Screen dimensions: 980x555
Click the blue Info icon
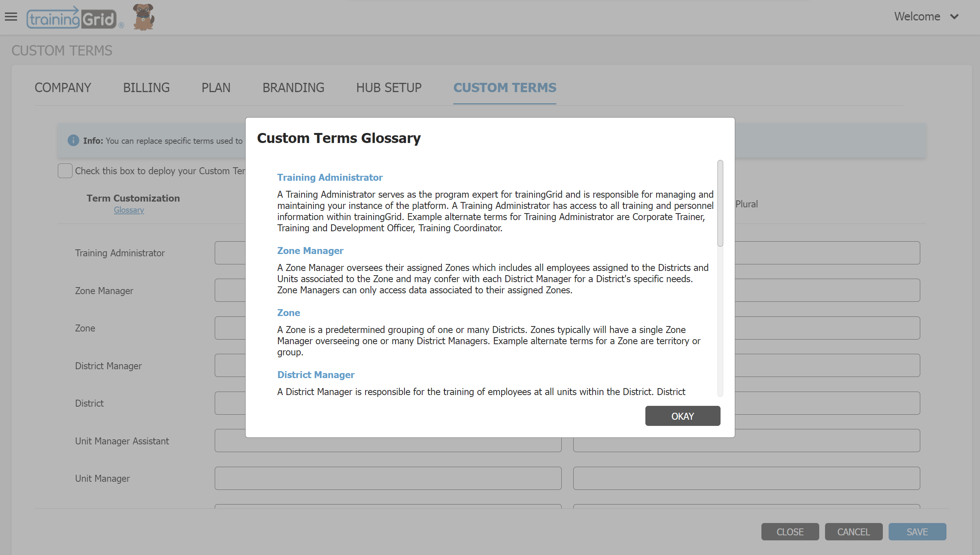(73, 140)
